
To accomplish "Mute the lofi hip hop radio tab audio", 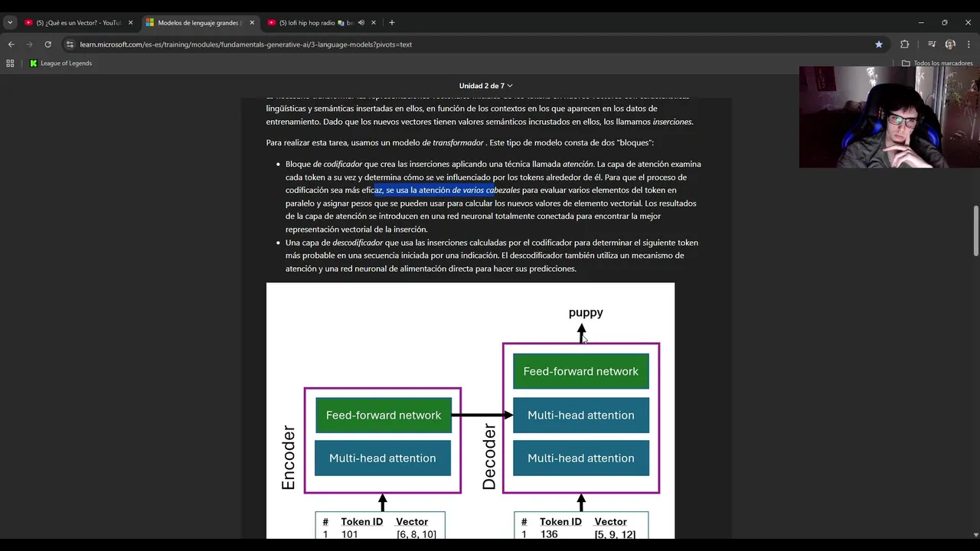I will [x=361, y=23].
